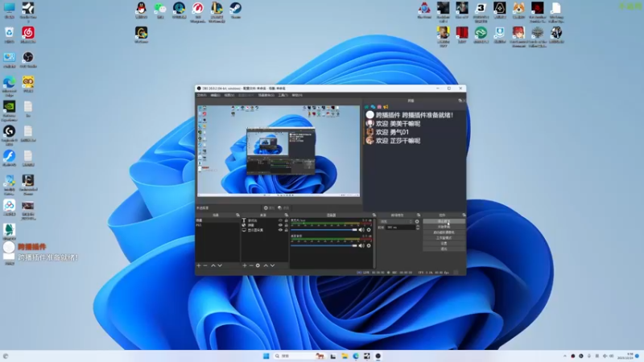The width and height of the screenshot is (644, 362).
Task: Adjust first mixer channel volume slider
Action: pyautogui.click(x=324, y=230)
